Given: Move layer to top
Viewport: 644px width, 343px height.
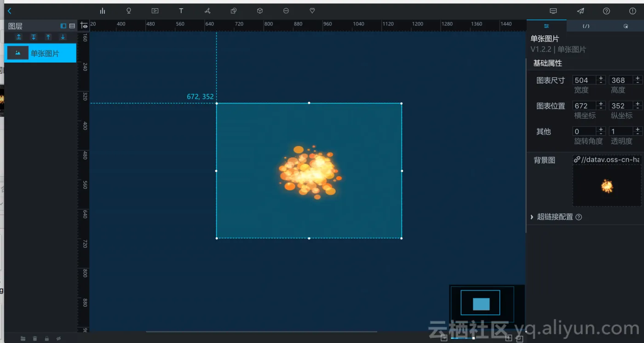Looking at the screenshot, I should pos(19,37).
